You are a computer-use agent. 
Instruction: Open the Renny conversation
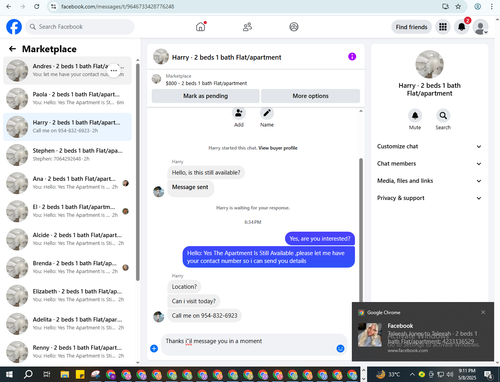tap(67, 352)
